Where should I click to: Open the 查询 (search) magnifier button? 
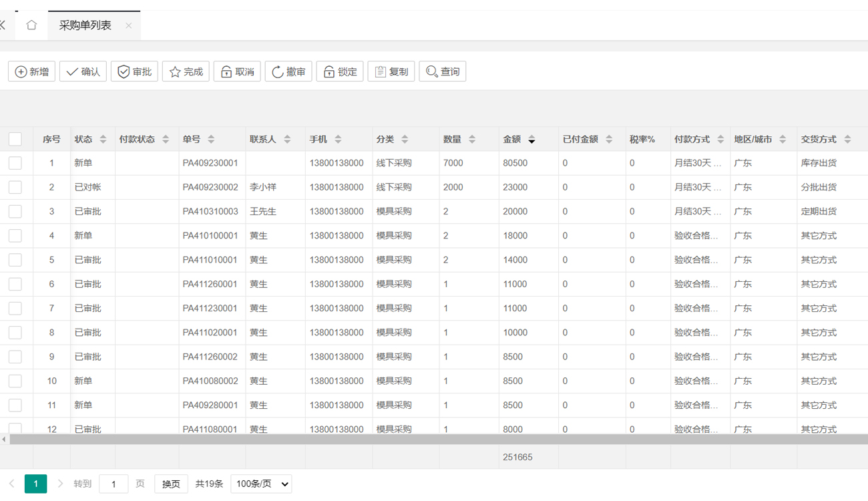(442, 71)
